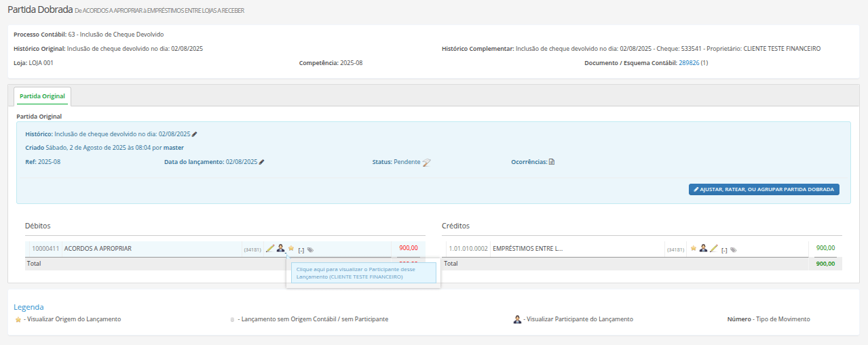Click legend icon for Lançamento sem Origem Contábil
The width and height of the screenshot is (868, 345).
click(x=233, y=319)
